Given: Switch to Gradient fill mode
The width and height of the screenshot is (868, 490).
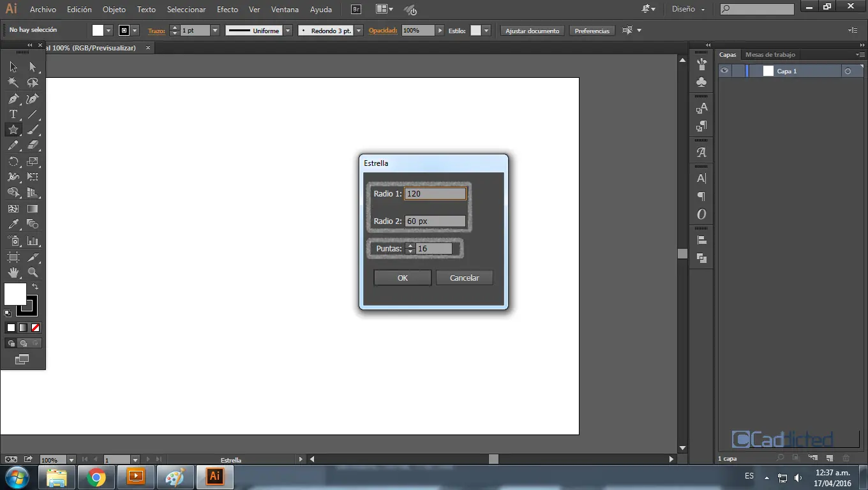Looking at the screenshot, I should [23, 328].
